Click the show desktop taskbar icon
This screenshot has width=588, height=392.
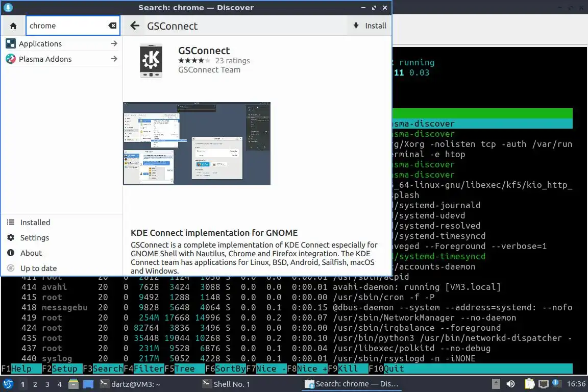point(88,384)
